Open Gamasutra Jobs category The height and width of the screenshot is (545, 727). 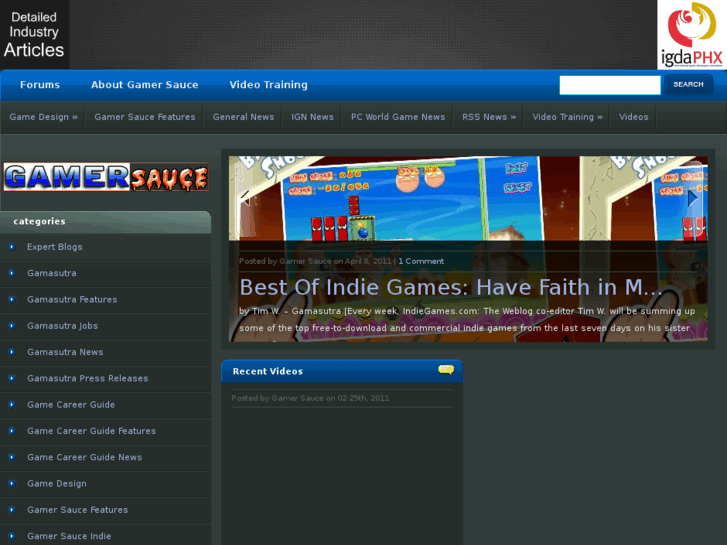tap(63, 326)
